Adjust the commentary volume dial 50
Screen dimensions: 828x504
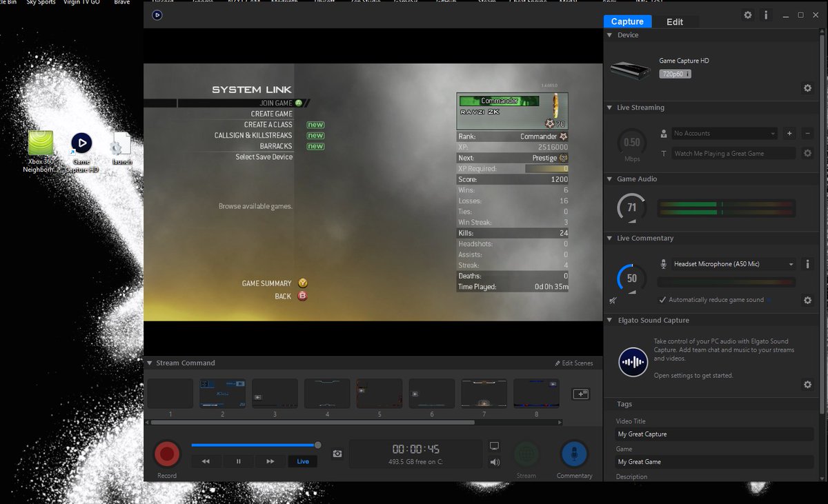click(x=631, y=279)
